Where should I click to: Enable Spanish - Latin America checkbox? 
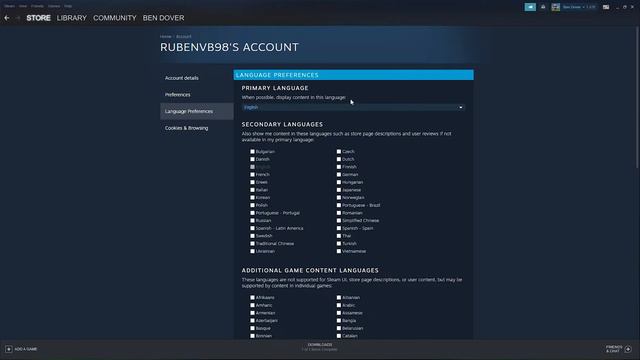click(252, 228)
